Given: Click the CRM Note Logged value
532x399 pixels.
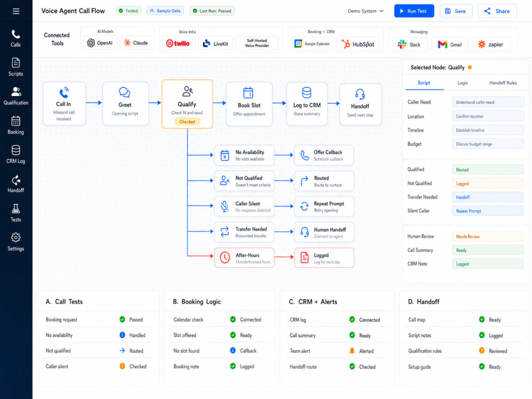Looking at the screenshot, I should pos(488,264).
